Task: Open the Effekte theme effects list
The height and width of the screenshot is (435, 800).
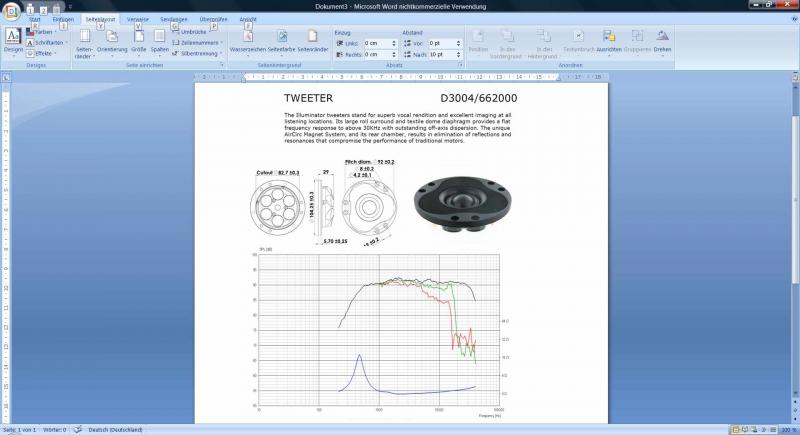Action: (x=41, y=53)
